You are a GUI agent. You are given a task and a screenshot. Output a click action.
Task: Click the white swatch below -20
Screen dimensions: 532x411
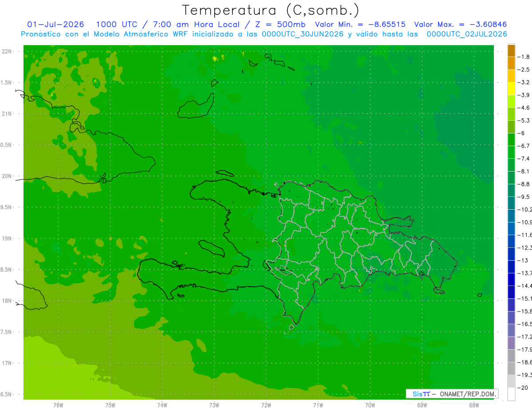[x=511, y=394]
